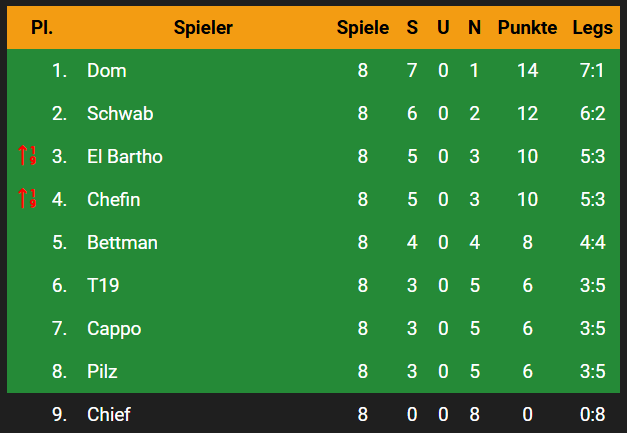The height and width of the screenshot is (433, 627).
Task: Select player Pilz
Action: coord(102,371)
